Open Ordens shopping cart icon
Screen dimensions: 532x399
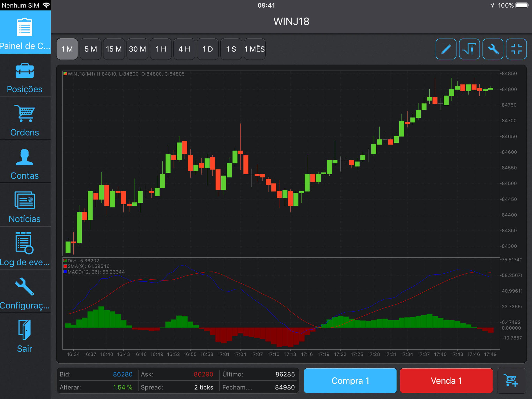25,113
